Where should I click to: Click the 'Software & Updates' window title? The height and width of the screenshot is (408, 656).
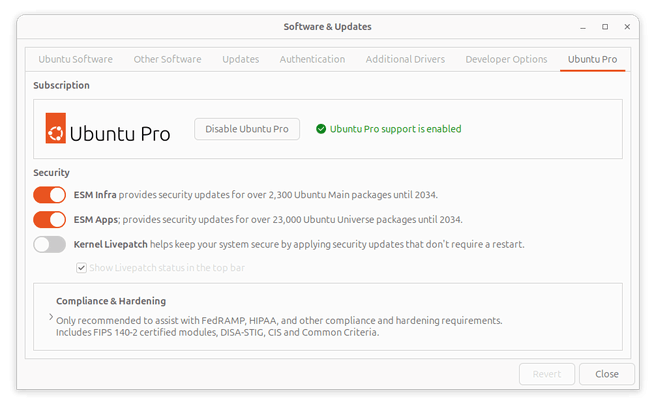[x=328, y=27]
